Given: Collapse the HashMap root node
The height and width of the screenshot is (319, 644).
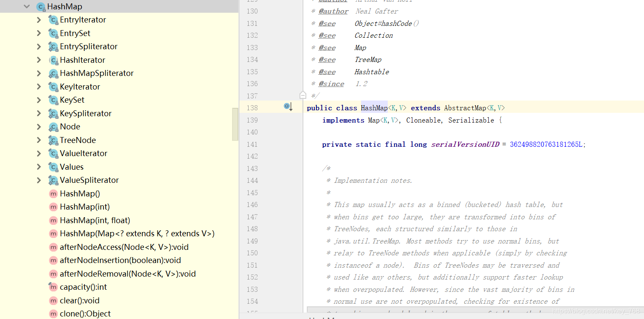Looking at the screenshot, I should (x=27, y=6).
